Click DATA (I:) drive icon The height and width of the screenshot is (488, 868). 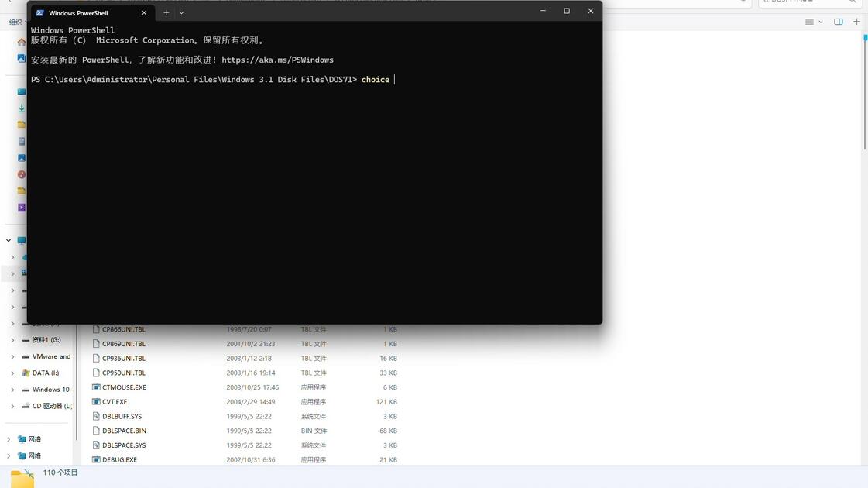pyautogui.click(x=26, y=373)
